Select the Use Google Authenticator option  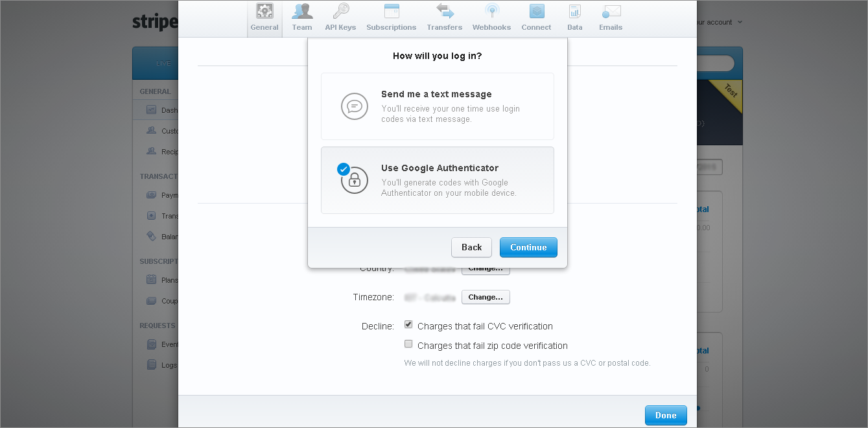coord(438,180)
